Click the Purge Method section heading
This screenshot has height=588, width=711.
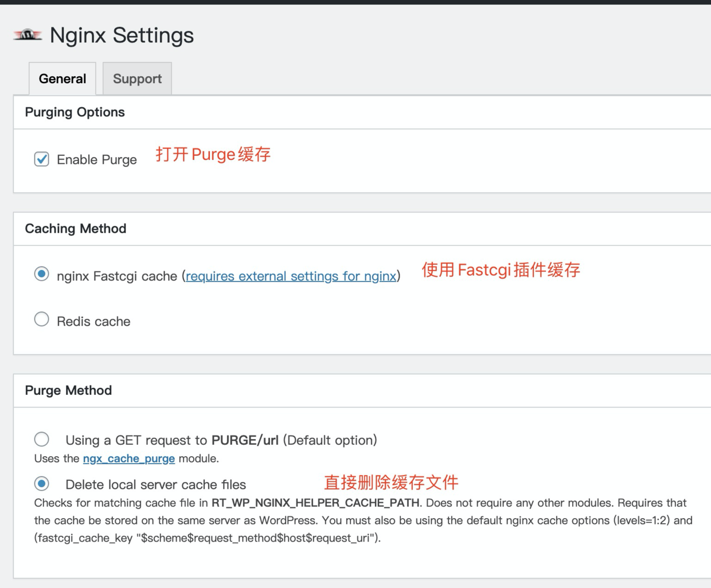point(68,390)
